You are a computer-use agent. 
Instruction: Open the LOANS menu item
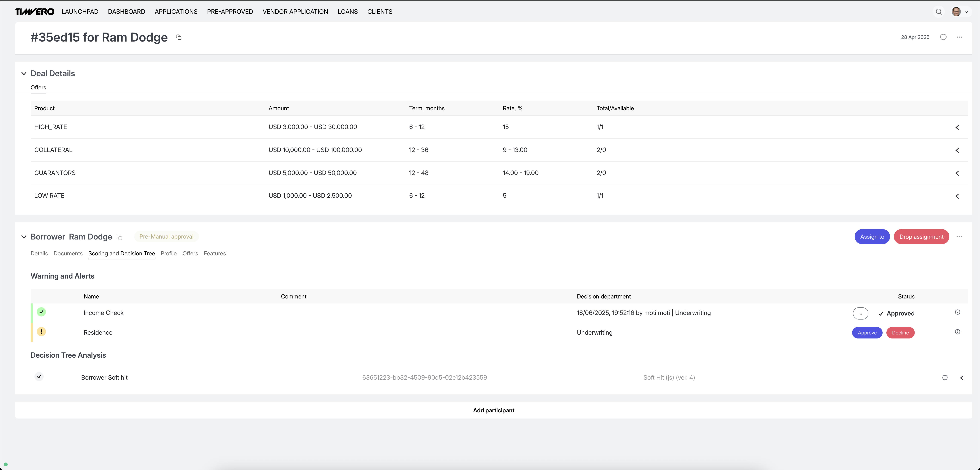pyautogui.click(x=347, y=11)
